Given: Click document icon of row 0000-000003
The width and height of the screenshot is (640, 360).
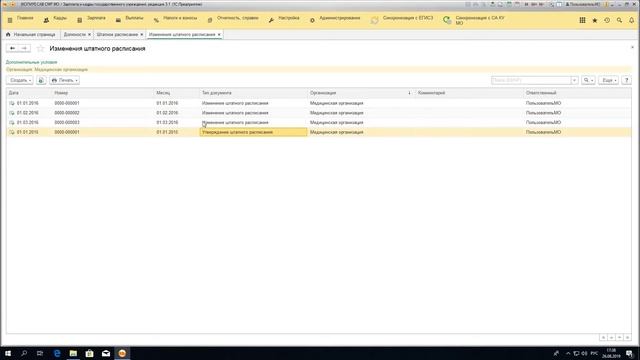Looking at the screenshot, I should (x=11, y=122).
